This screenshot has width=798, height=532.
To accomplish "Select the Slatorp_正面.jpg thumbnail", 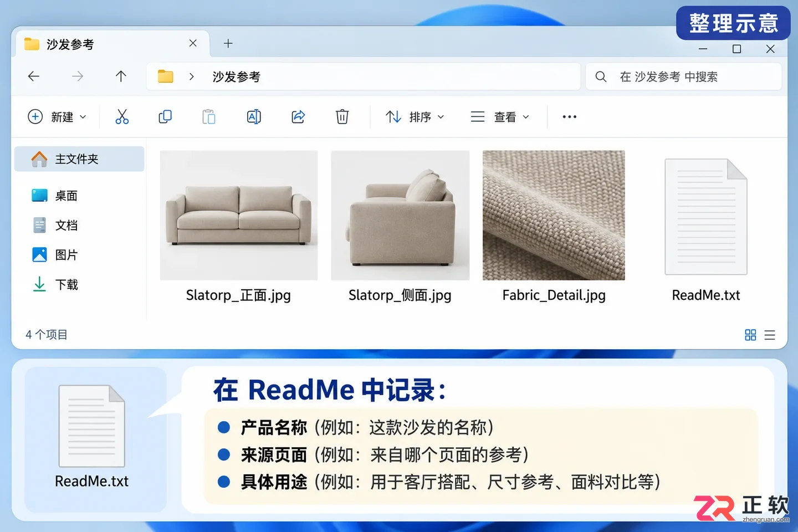I will click(239, 215).
